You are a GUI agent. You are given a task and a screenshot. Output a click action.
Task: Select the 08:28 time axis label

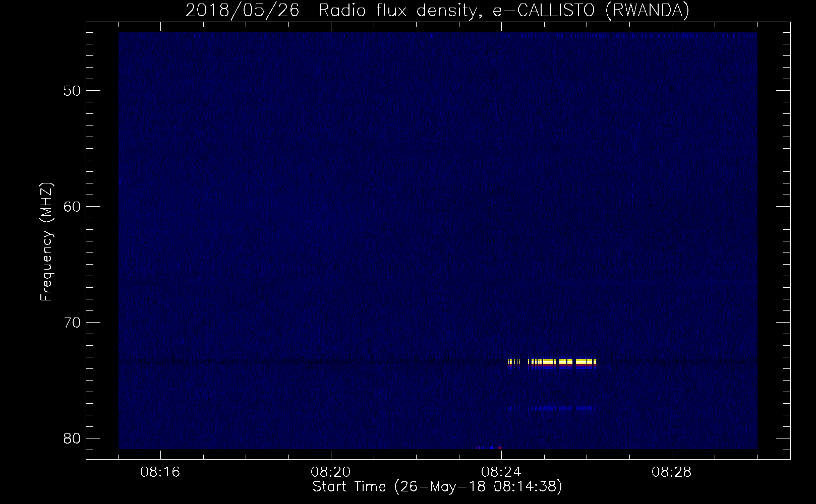click(672, 472)
